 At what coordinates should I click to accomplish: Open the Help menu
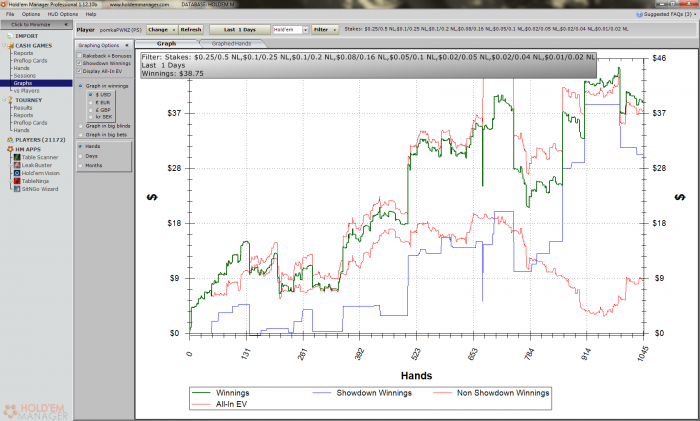point(91,14)
